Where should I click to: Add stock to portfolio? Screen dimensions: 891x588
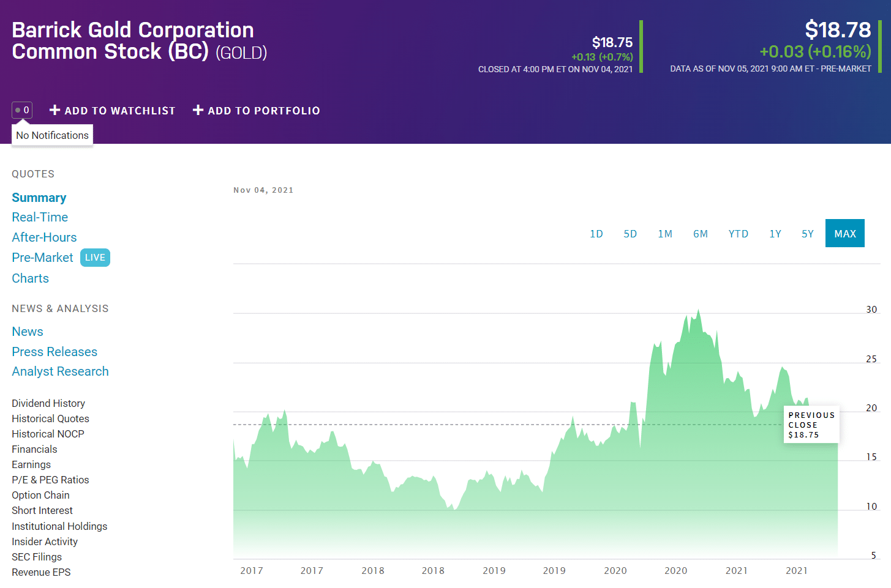coord(256,110)
